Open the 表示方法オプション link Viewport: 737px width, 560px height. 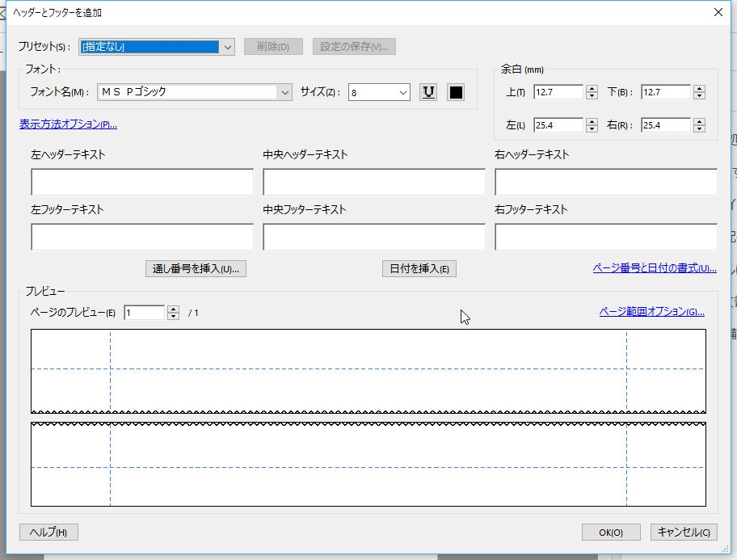coord(68,124)
